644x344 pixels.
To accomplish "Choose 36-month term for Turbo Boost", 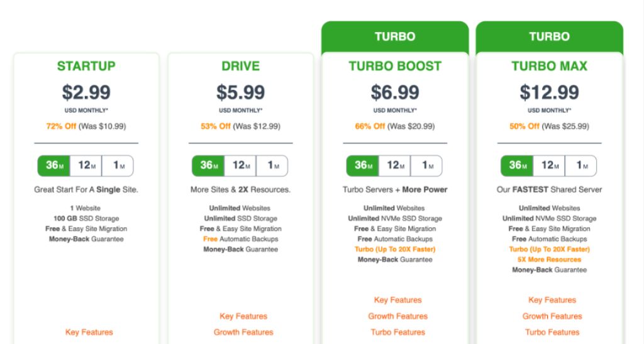I will [x=362, y=166].
